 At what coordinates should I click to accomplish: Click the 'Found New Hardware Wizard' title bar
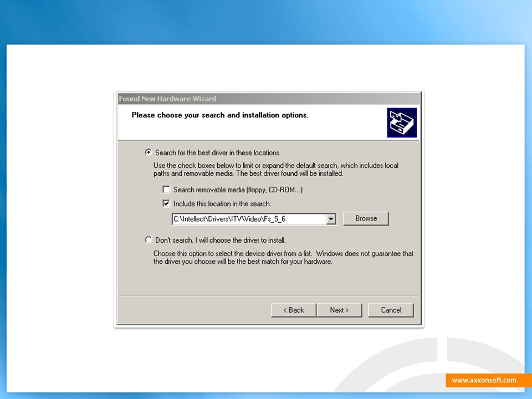pyautogui.click(x=269, y=99)
